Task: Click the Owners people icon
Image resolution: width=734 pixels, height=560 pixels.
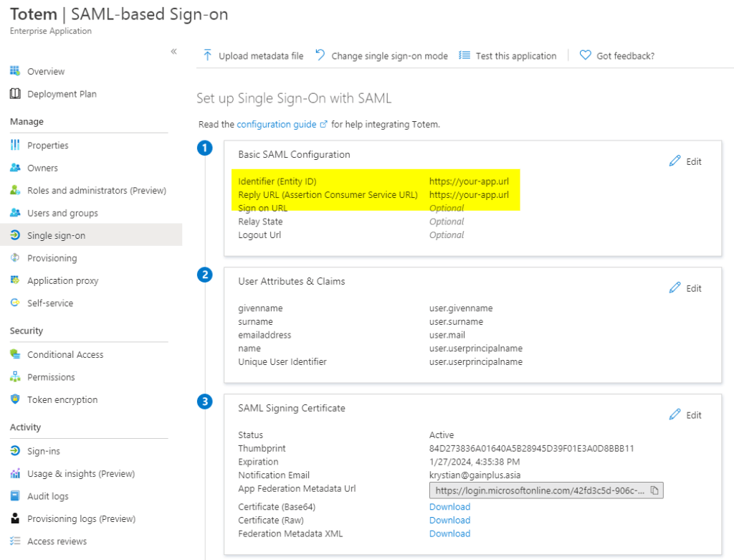Action: pyautogui.click(x=15, y=168)
